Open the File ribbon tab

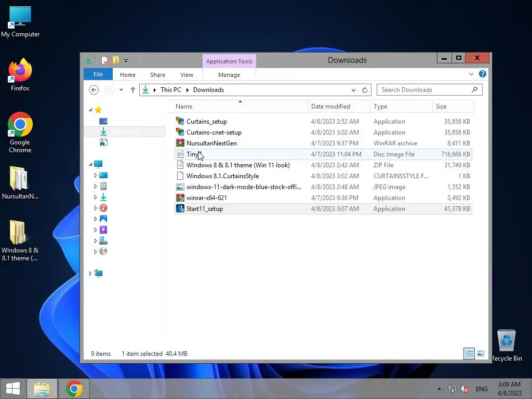pyautogui.click(x=98, y=74)
